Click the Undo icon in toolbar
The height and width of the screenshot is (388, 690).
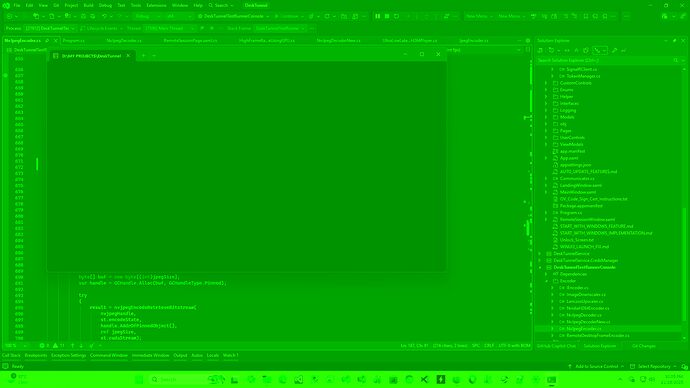click(104, 16)
